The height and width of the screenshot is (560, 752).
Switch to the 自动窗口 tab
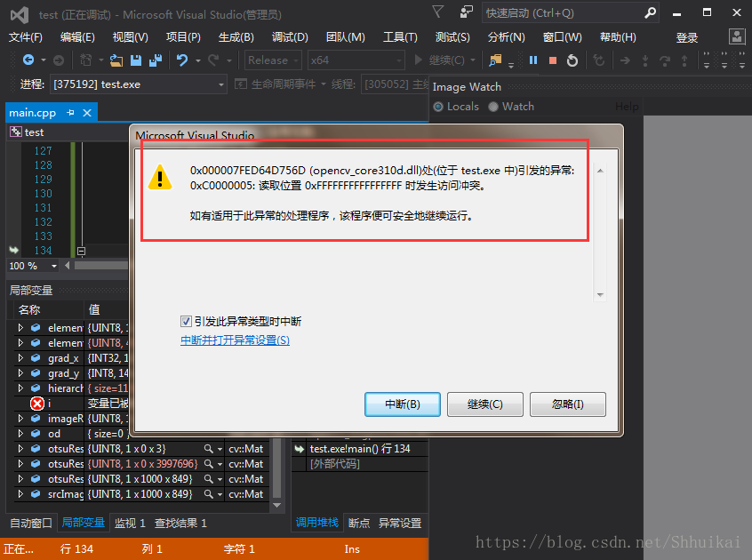[31, 523]
